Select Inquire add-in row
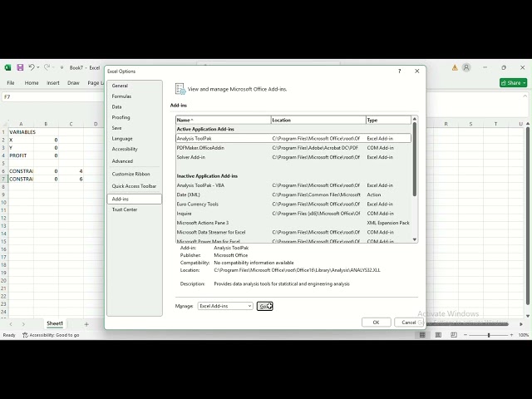 293,214
